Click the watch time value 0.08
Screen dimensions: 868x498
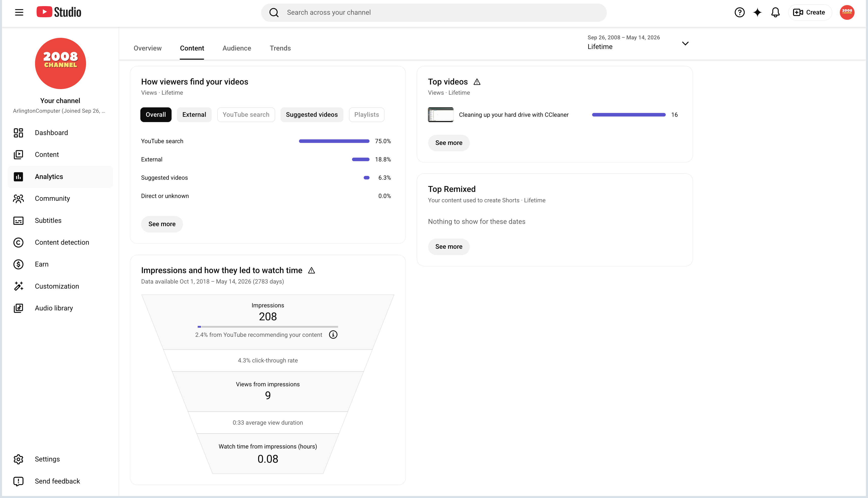268,459
